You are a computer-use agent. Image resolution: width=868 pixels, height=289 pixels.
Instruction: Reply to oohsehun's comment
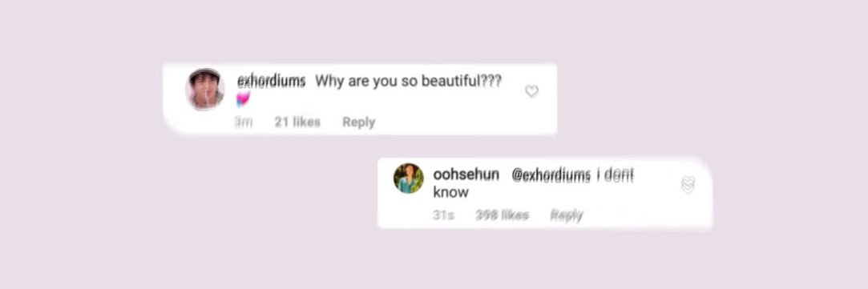[567, 215]
